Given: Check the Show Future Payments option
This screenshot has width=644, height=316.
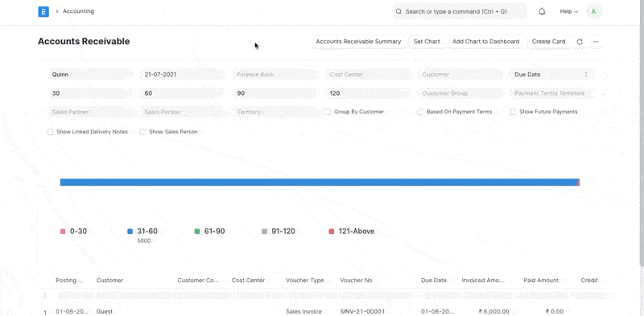Looking at the screenshot, I should (513, 112).
